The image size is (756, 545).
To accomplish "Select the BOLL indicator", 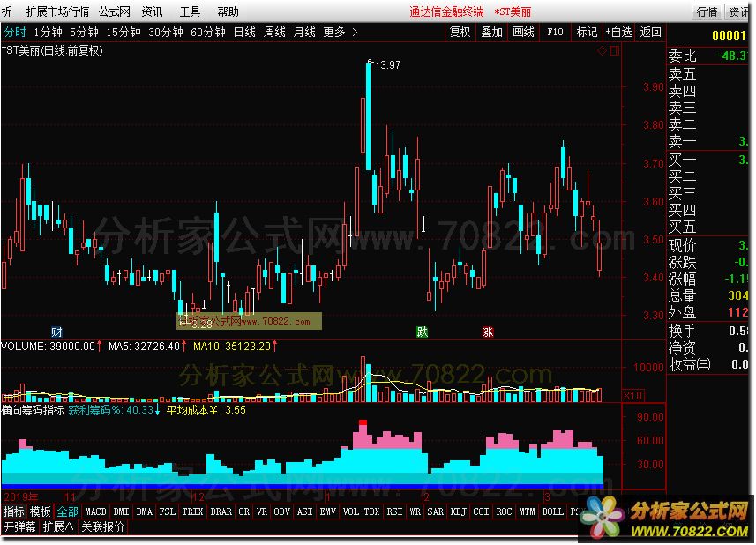I will pyautogui.click(x=552, y=511).
